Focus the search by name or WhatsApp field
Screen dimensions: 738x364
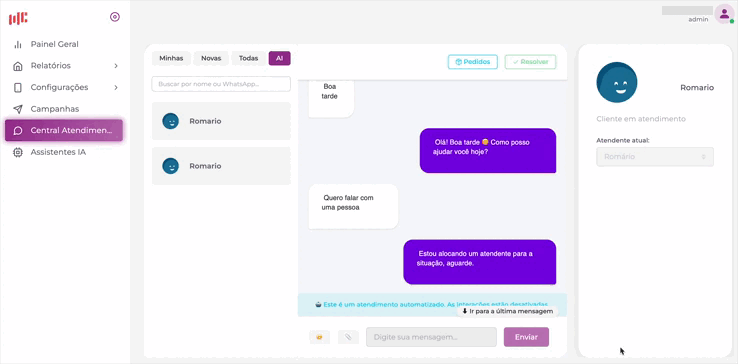point(221,84)
